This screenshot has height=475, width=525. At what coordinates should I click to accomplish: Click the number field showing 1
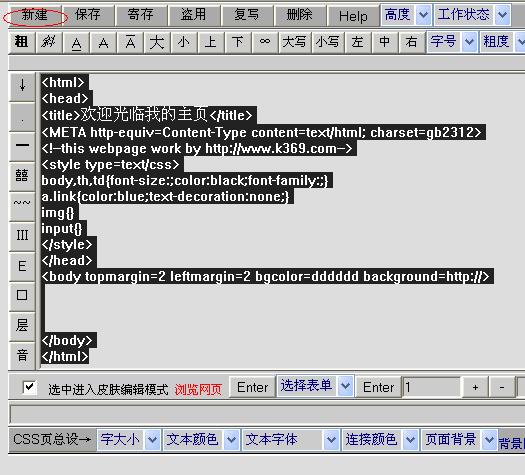click(x=431, y=387)
